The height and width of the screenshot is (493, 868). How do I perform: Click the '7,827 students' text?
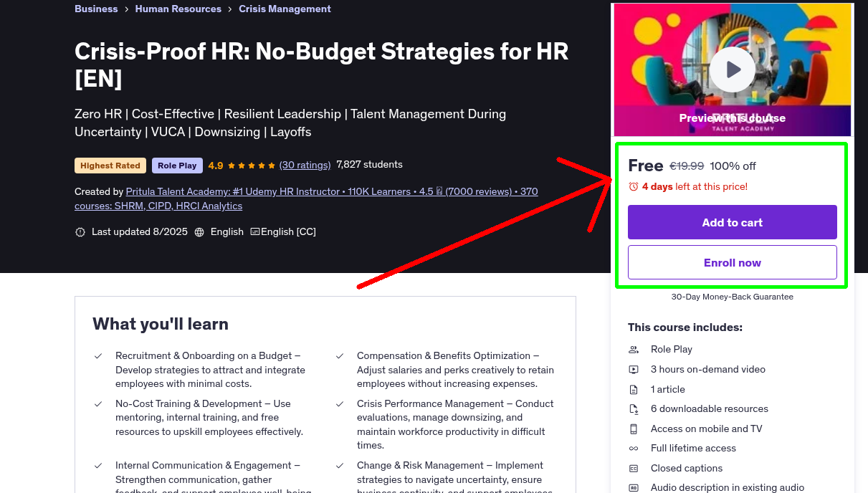(369, 165)
